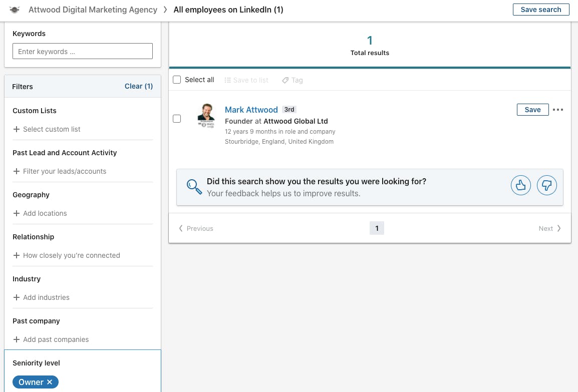This screenshot has width=578, height=392.
Task: Tick the Select all checkbox
Action: coord(177,80)
